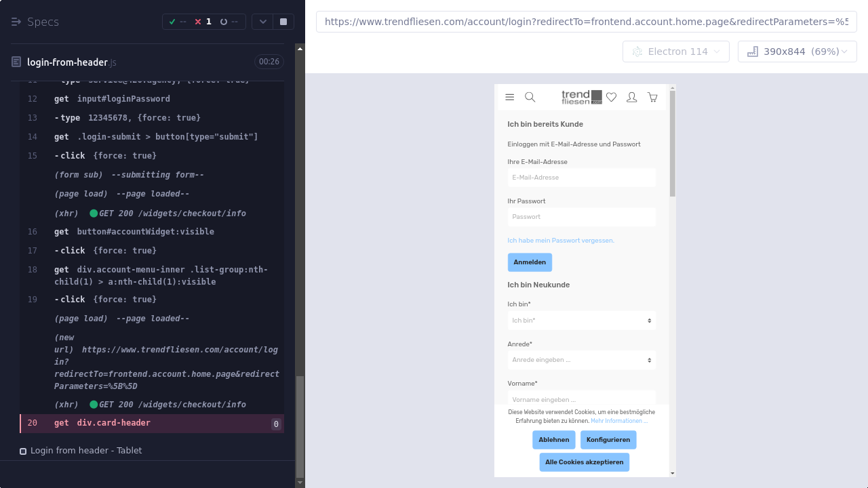Click the command log scrollbar
This screenshot has width=868, height=488.
[x=300, y=426]
